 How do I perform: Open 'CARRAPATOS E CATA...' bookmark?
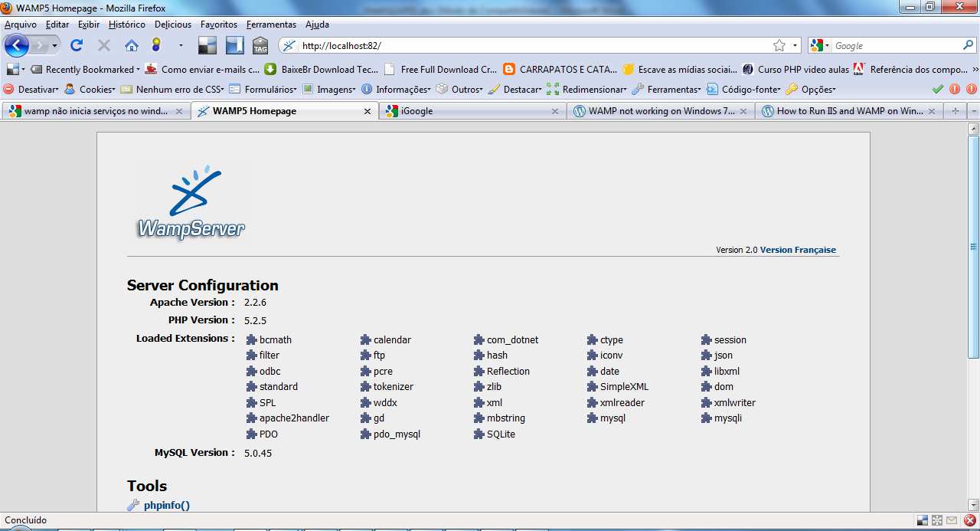tap(560, 69)
